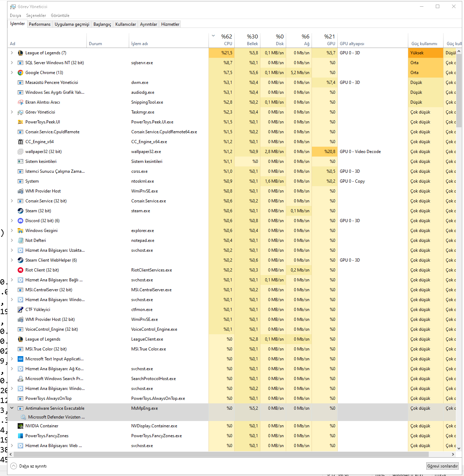Select the VoiceControl_Engine (32 bit) row

232,329
